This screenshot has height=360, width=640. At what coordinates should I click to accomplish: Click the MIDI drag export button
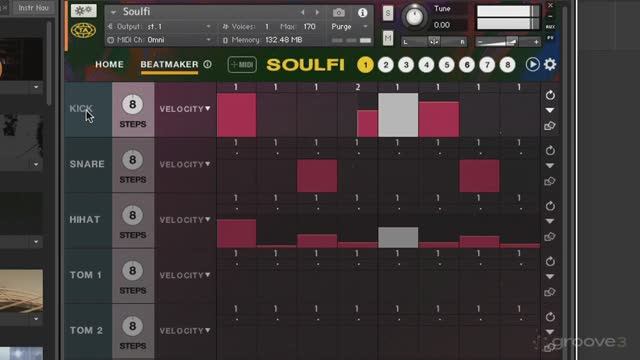click(242, 64)
